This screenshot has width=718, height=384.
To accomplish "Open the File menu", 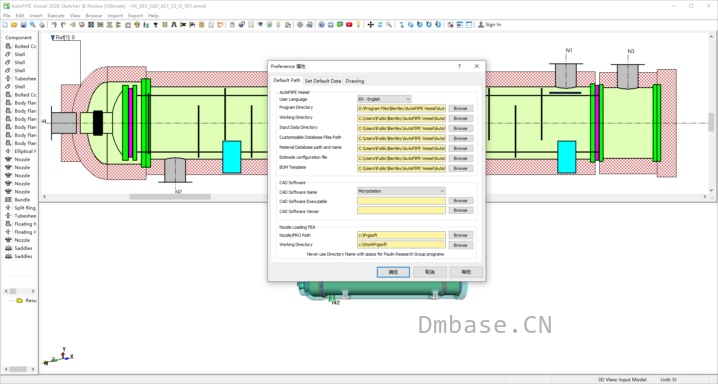I will pyautogui.click(x=6, y=16).
